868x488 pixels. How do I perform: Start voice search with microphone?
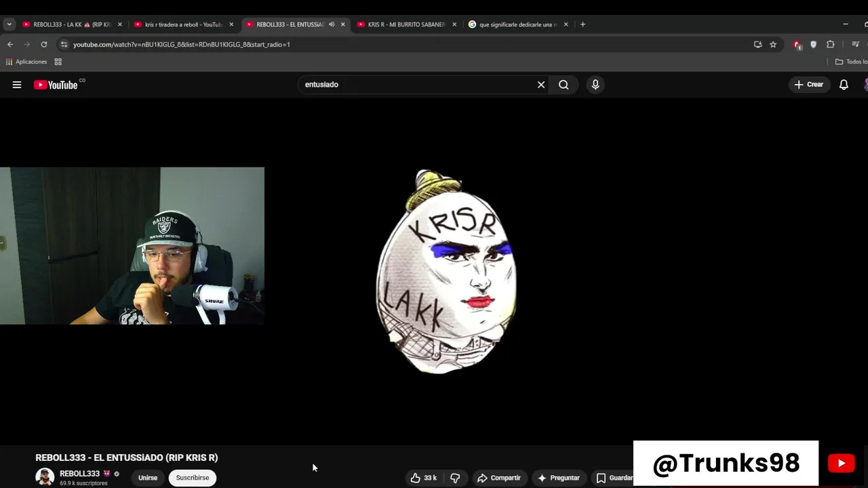click(595, 85)
